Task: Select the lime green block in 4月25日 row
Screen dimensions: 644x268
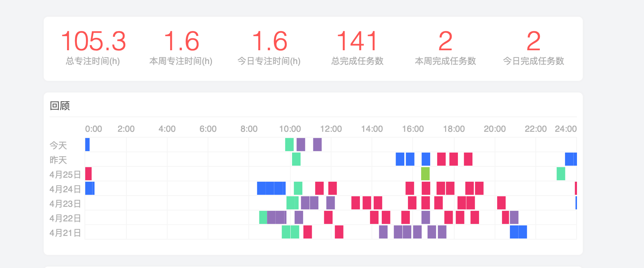Action: click(x=425, y=174)
